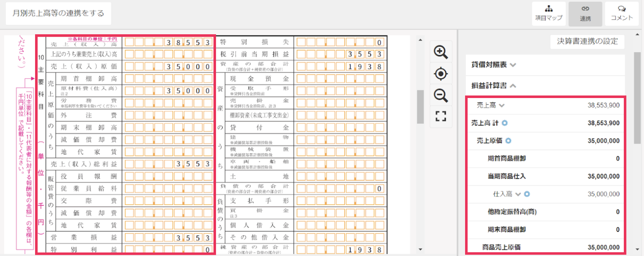
Task: Click the document viewer scrollbar thumb
Action: coord(420,107)
